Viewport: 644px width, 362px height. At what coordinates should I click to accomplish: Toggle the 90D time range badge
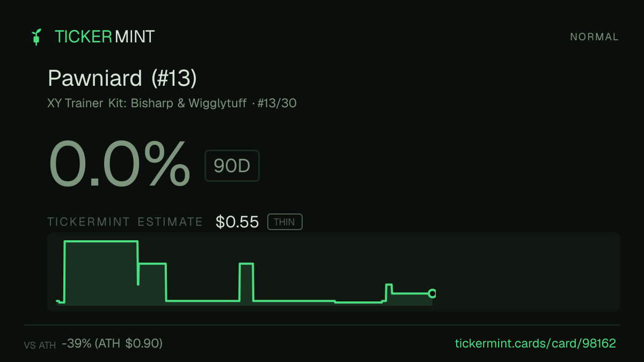tap(232, 166)
